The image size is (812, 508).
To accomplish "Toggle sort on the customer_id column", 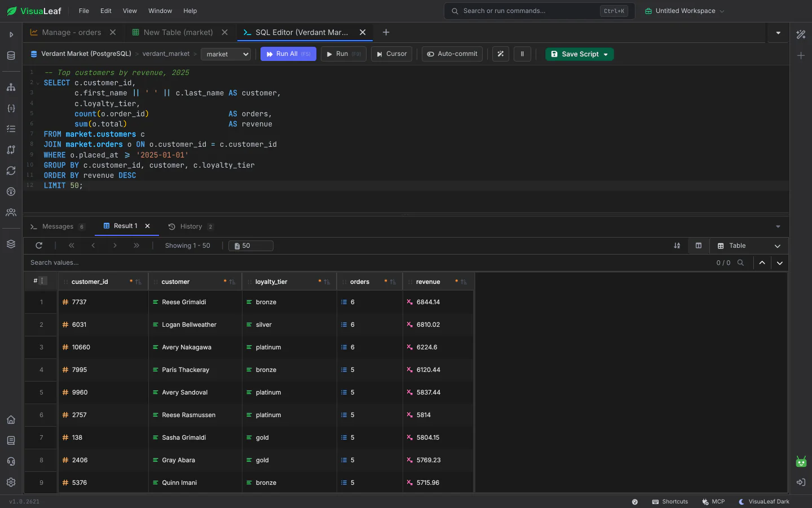I will click(138, 282).
